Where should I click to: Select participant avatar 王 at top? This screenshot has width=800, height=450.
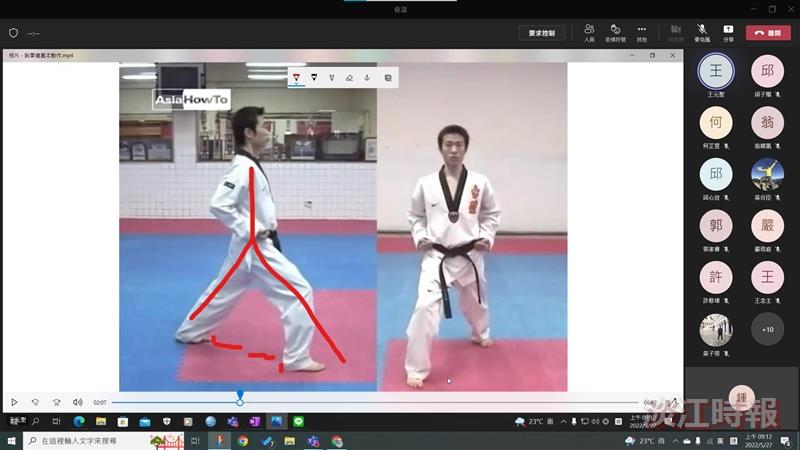click(716, 71)
